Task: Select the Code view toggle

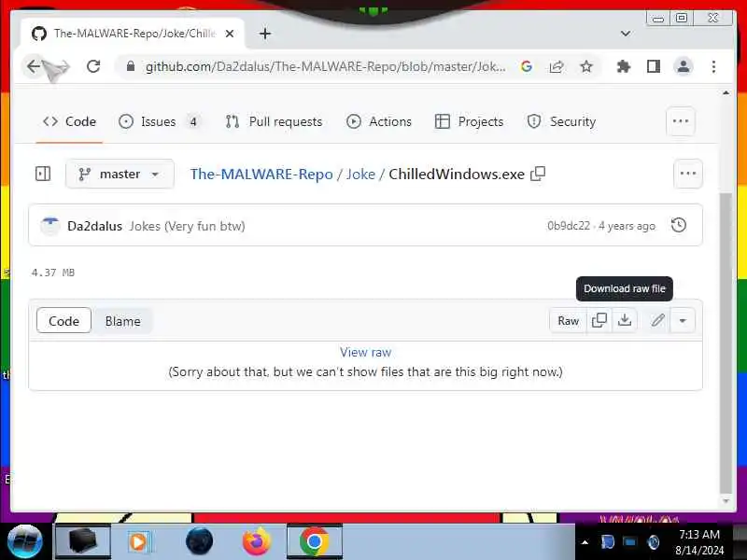Action: pos(63,321)
